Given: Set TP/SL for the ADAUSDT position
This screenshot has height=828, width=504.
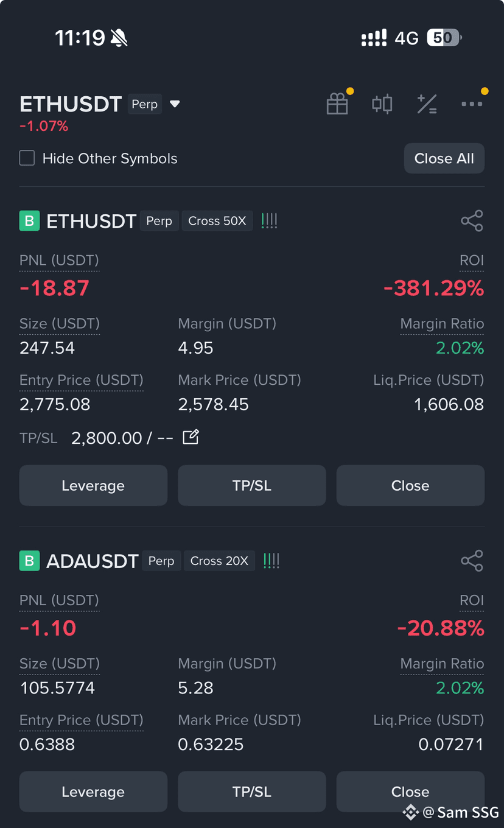Looking at the screenshot, I should (x=252, y=791).
